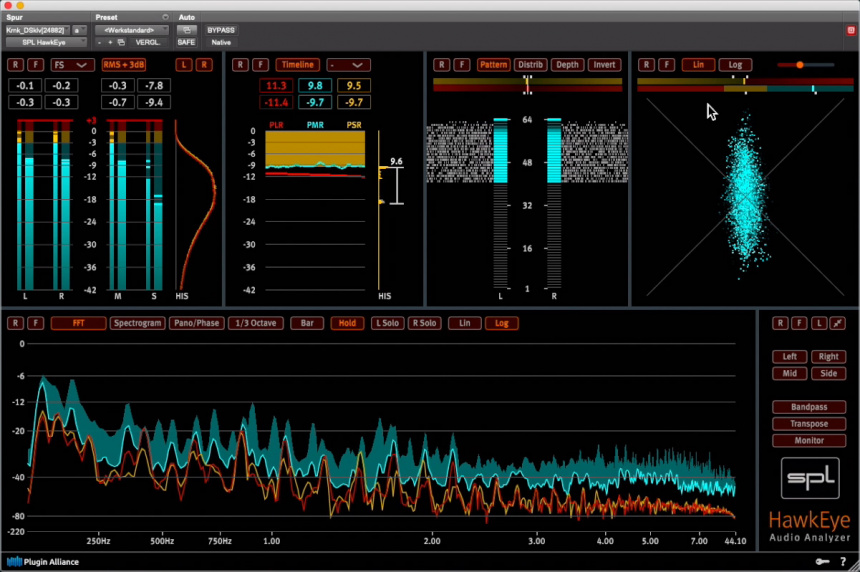860x572 pixels.
Task: Click the Auto window icon button
Action: (x=186, y=30)
